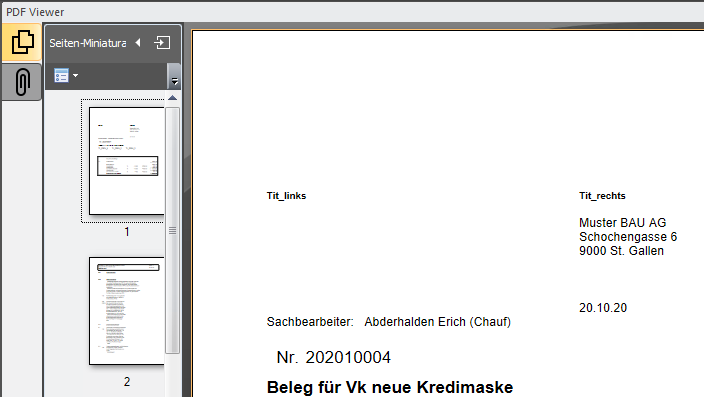Click the thumbnail panel scrollbar grip
This screenshot has height=397, width=704.
[172, 230]
